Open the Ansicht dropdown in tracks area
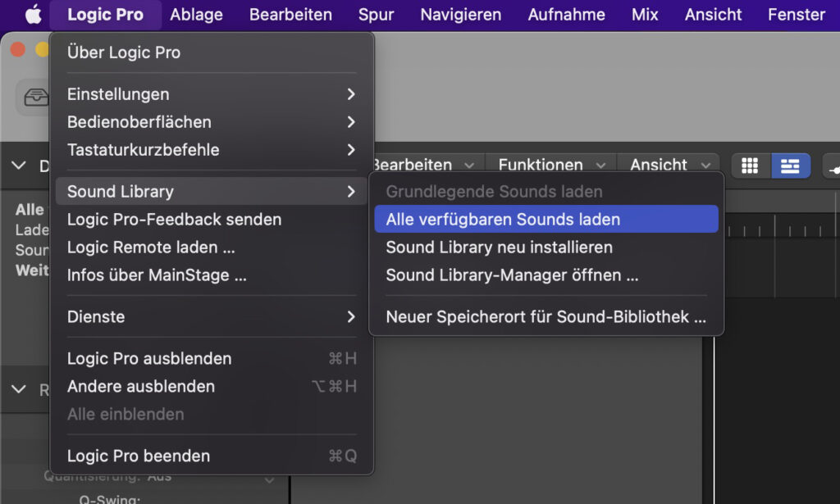Image resolution: width=840 pixels, height=504 pixels. coord(669,165)
